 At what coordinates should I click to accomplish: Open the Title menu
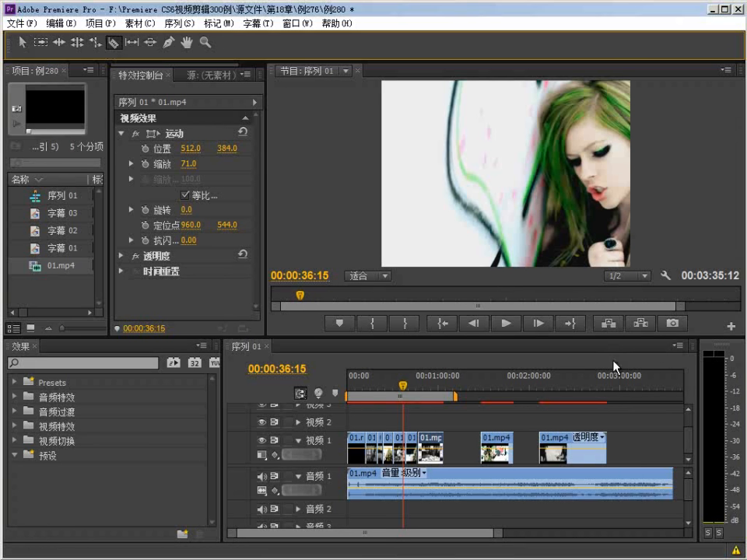pyautogui.click(x=258, y=23)
